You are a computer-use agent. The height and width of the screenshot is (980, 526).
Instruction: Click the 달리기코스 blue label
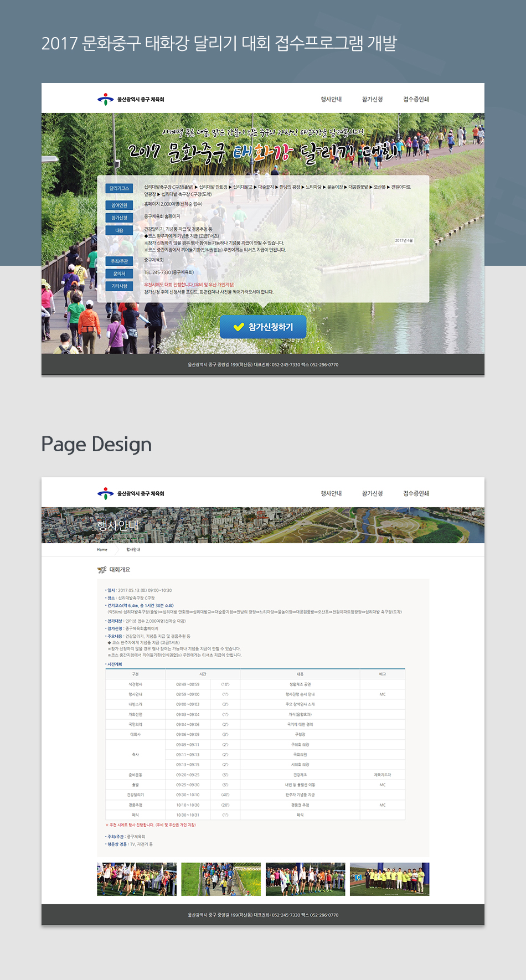tap(119, 188)
